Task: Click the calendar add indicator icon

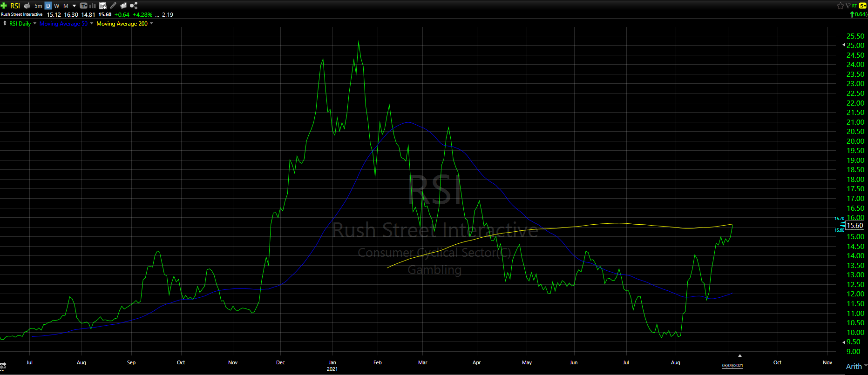Action: pos(103,6)
